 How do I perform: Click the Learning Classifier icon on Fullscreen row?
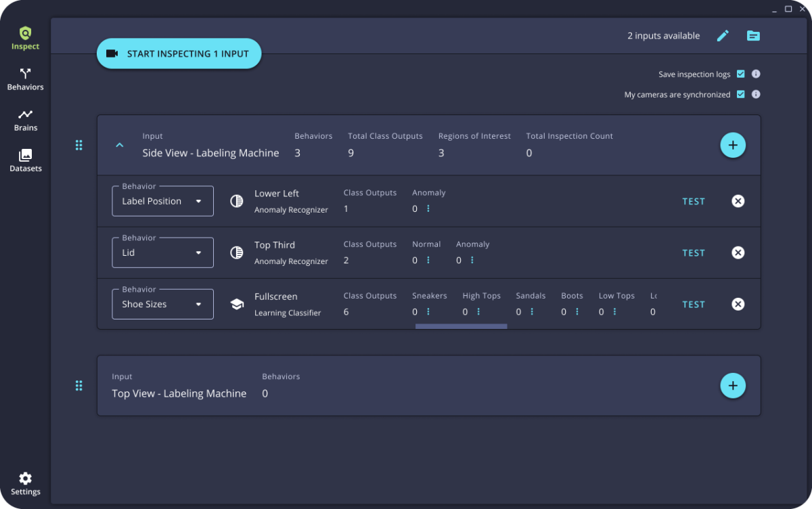pyautogui.click(x=237, y=304)
